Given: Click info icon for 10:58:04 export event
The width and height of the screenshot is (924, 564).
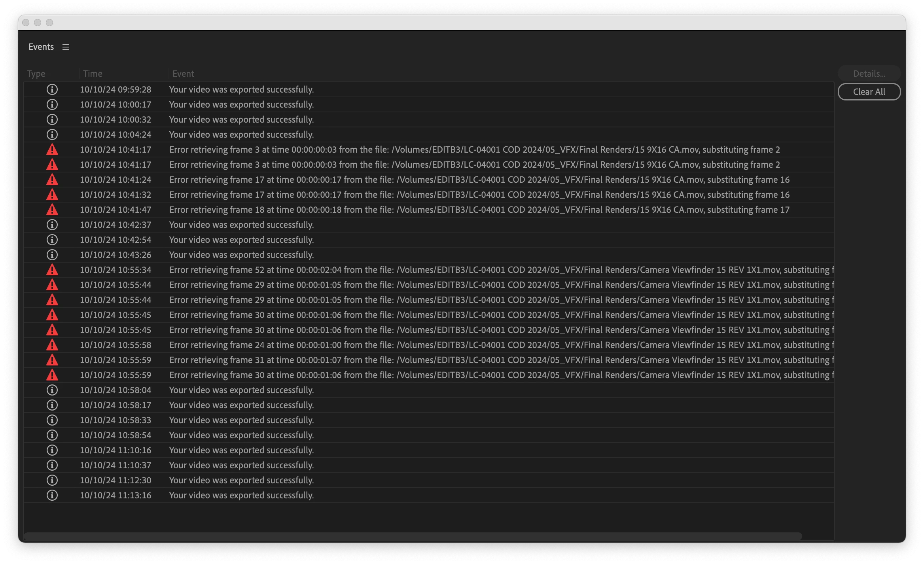Looking at the screenshot, I should 52,390.
